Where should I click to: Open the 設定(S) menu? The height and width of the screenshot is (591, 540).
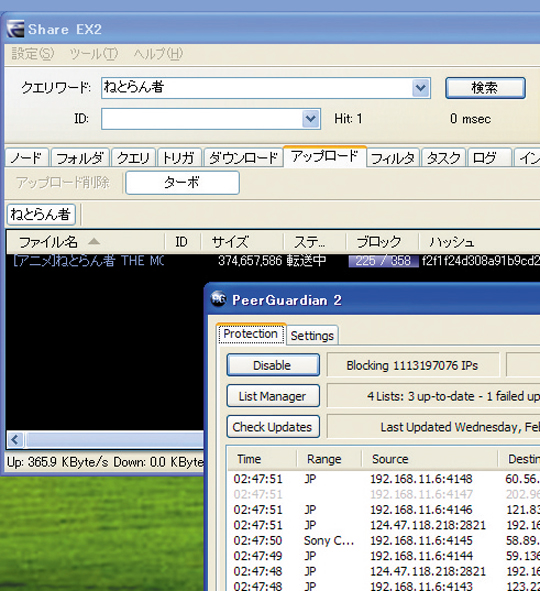pos(33,54)
